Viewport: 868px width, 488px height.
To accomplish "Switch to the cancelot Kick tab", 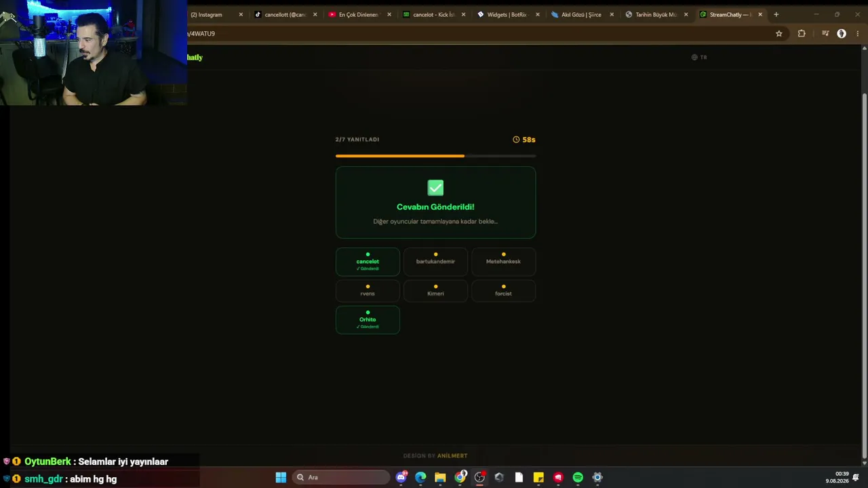I will 435,14.
